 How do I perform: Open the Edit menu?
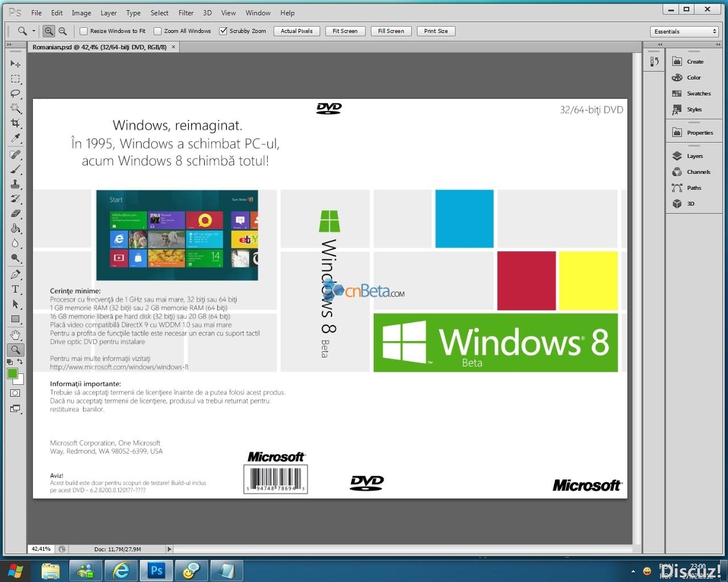pyautogui.click(x=57, y=13)
